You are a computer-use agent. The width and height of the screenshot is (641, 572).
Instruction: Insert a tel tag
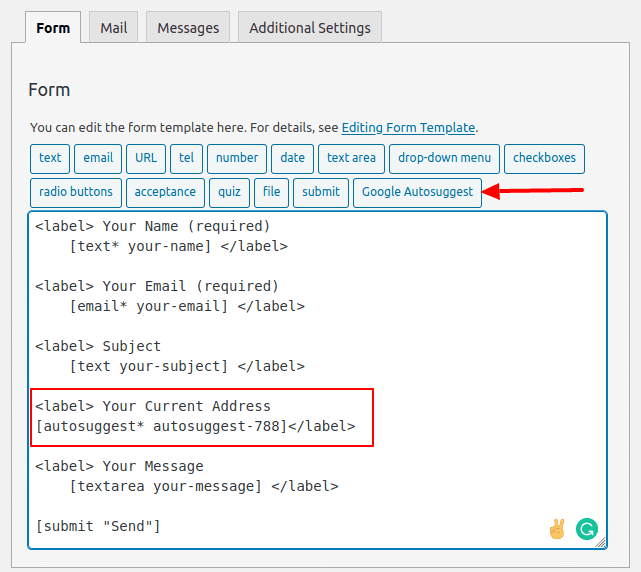[186, 158]
